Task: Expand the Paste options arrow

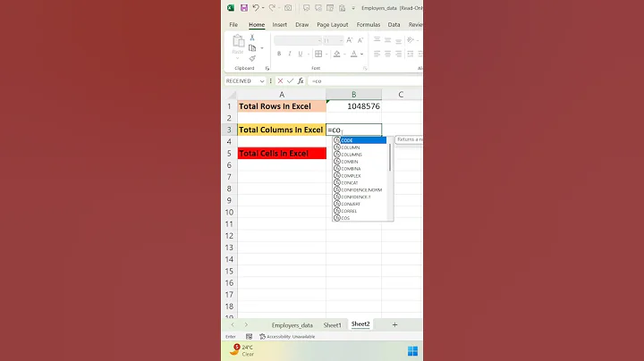Action: tap(238, 58)
